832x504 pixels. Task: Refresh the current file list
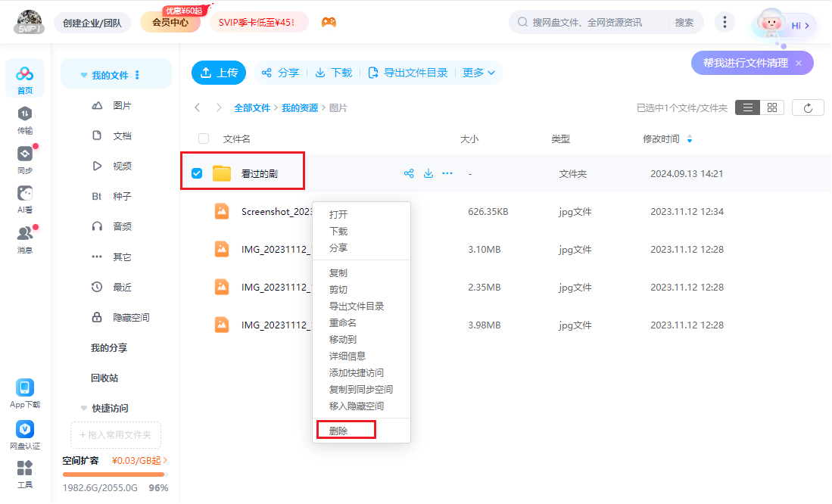pyautogui.click(x=808, y=107)
